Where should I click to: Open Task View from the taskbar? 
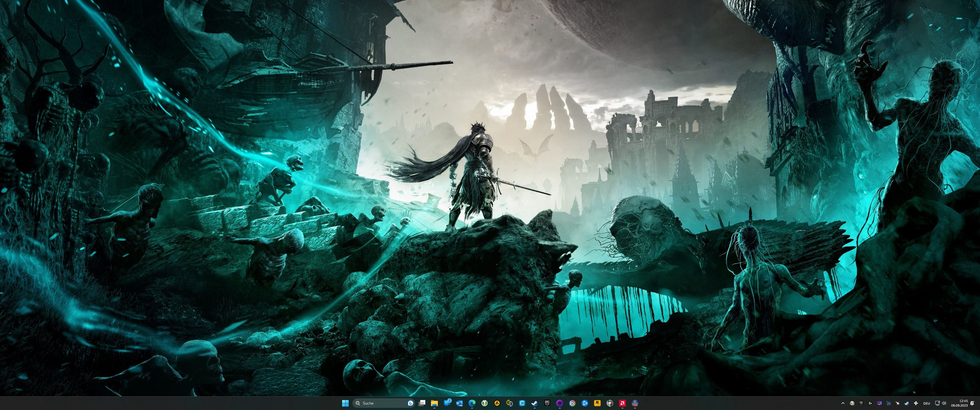[x=422, y=403]
